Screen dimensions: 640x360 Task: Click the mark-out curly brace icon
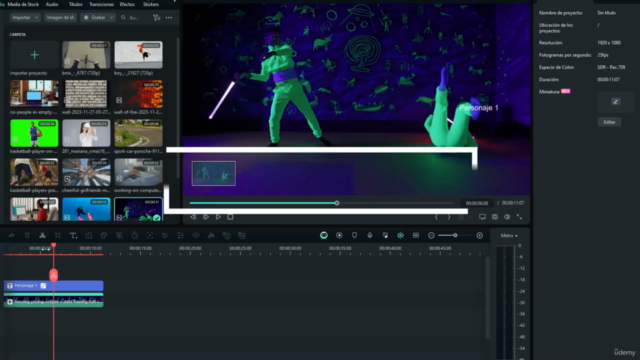(449, 217)
